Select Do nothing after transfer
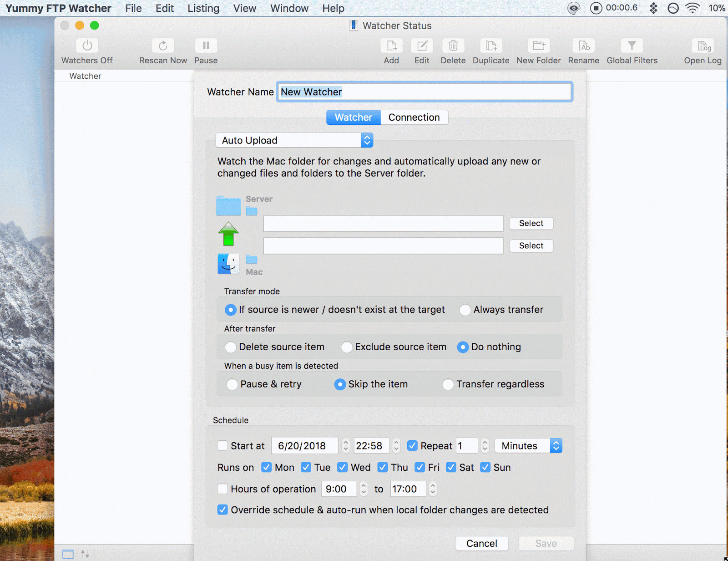Viewport: 728px width, 561px height. [x=463, y=347]
